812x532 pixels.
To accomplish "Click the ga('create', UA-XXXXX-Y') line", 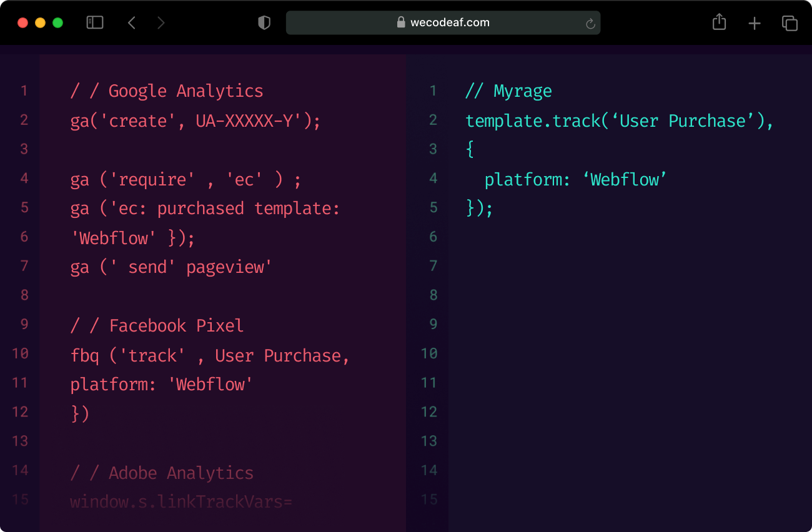I will pyautogui.click(x=195, y=121).
